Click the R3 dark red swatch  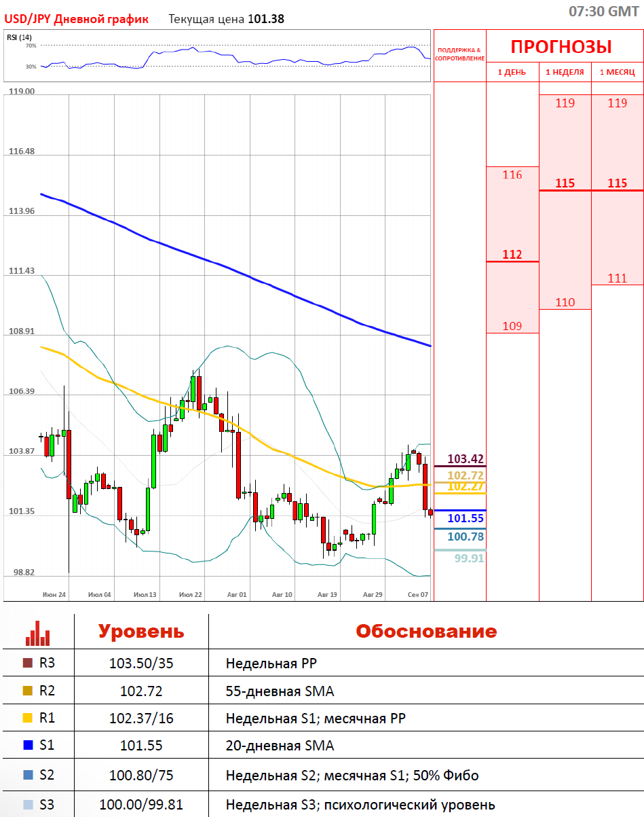[x=28, y=663]
